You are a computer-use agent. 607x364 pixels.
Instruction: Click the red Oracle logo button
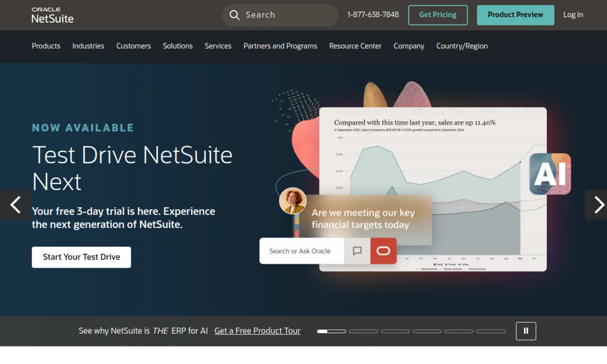click(x=383, y=251)
